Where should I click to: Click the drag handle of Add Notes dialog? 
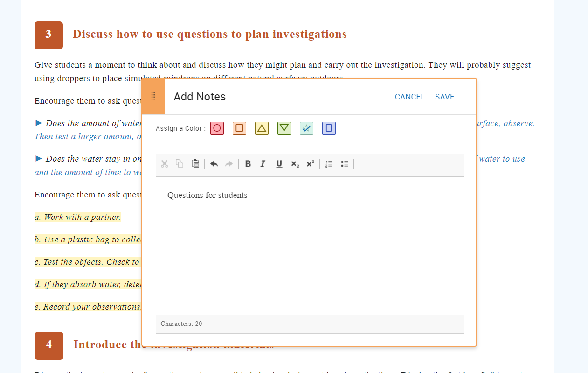point(153,96)
